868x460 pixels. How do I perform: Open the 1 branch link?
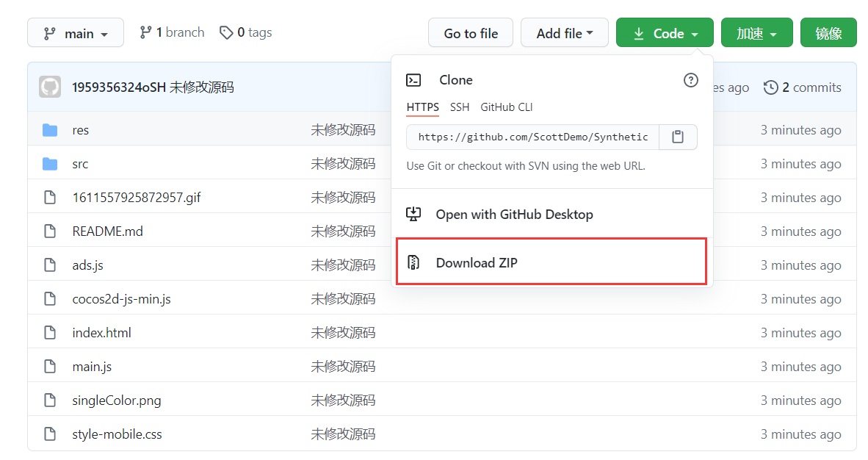pyautogui.click(x=172, y=32)
